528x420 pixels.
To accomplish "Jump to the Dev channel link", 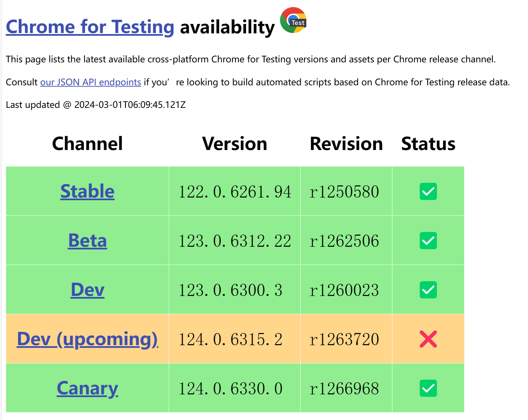I will (x=87, y=290).
